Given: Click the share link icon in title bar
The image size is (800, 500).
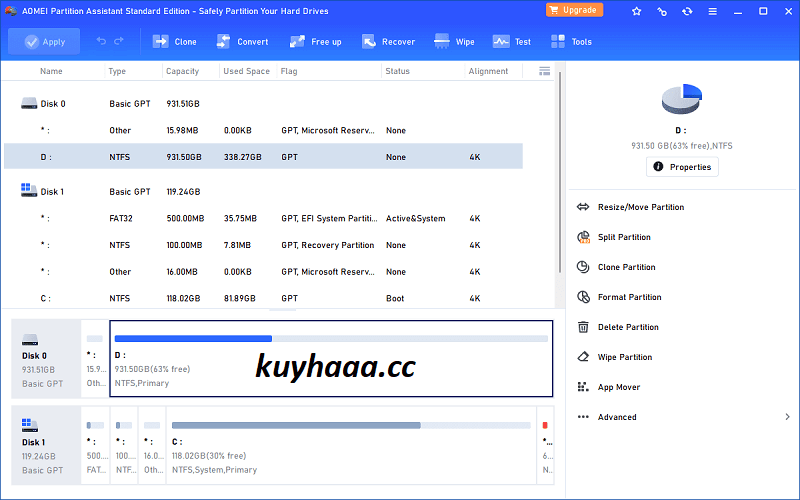Looking at the screenshot, I should 662,11.
